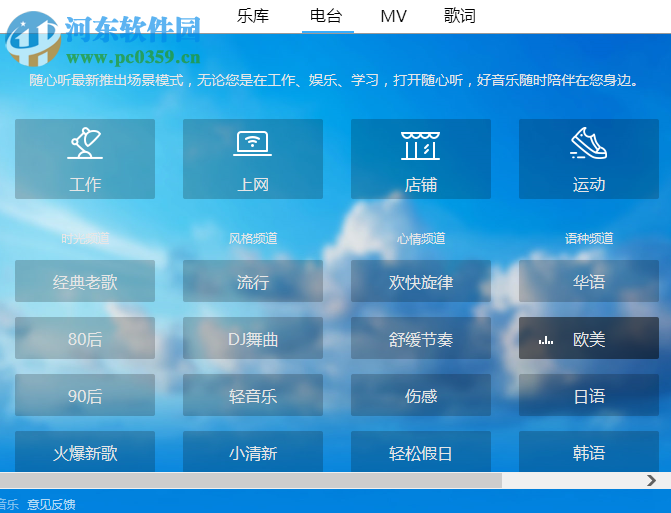671x513 pixels.
Task: Choose the 日语 language channel
Action: point(589,395)
